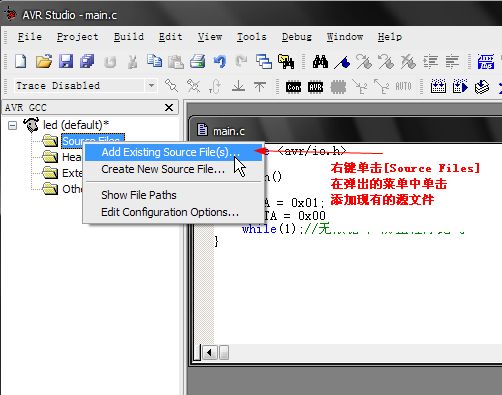
Task: Select Show File Paths in context menu
Action: (x=173, y=195)
